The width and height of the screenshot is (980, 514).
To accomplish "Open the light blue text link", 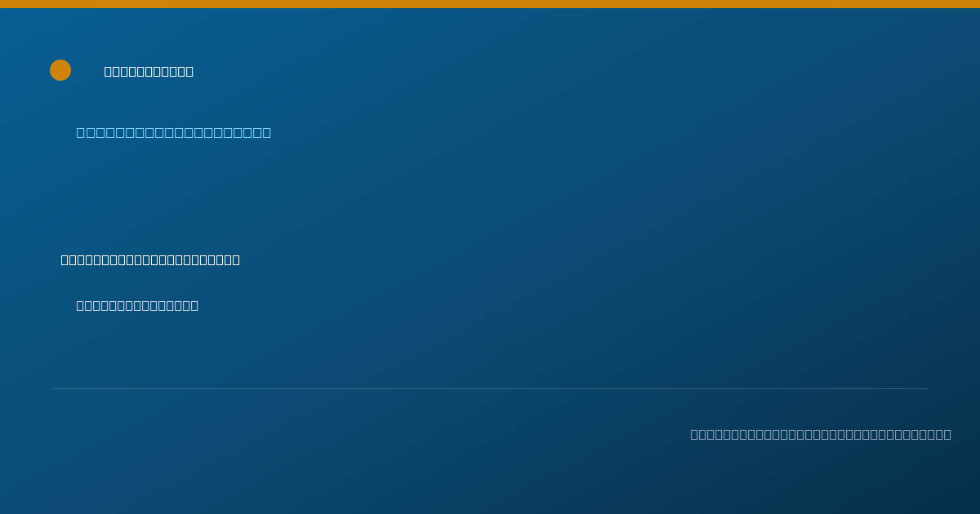I will (174, 132).
